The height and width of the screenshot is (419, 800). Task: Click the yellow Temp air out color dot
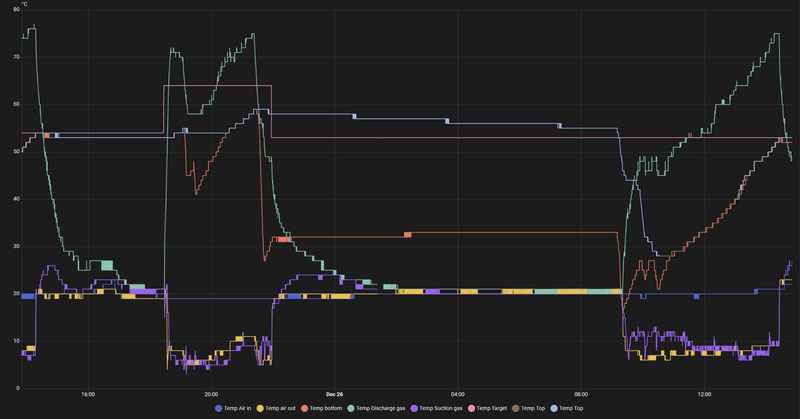(x=260, y=408)
